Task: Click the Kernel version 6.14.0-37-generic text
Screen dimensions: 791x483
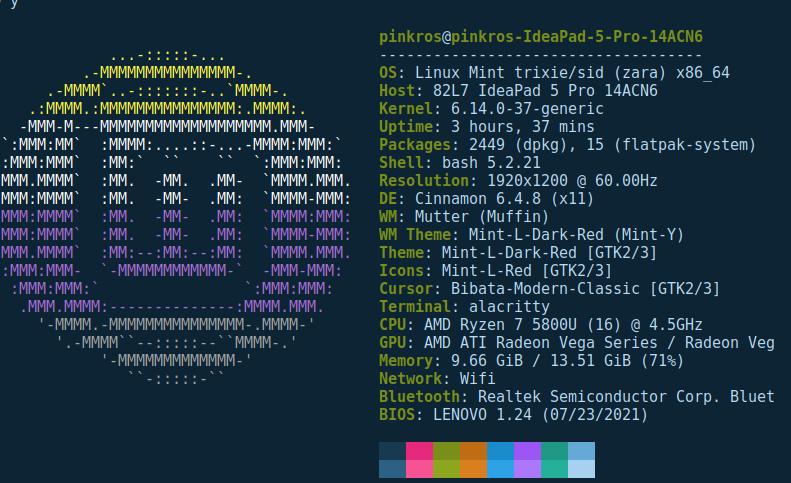Action: click(x=527, y=109)
